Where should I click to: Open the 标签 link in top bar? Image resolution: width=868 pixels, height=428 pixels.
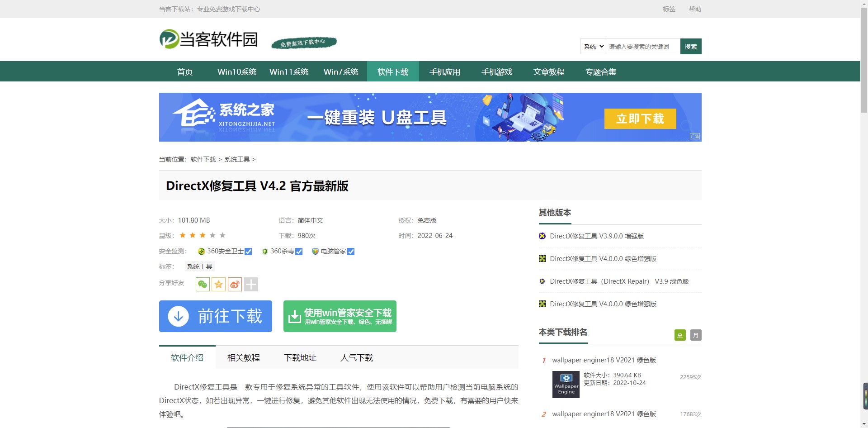(669, 9)
